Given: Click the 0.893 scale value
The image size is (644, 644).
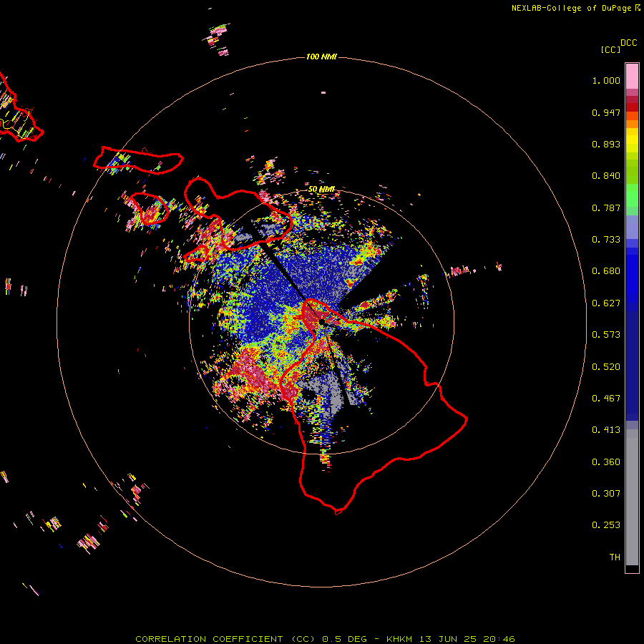Looking at the screenshot, I should click(x=606, y=144).
